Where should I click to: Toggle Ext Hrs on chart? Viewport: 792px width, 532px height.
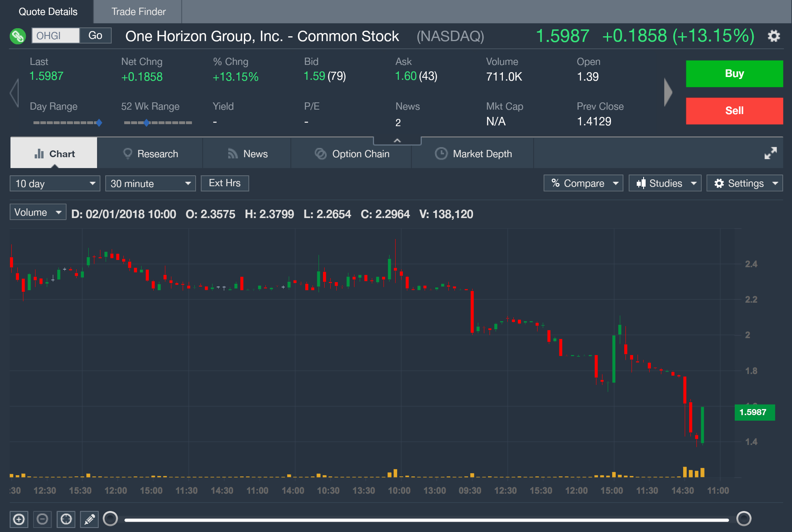[x=225, y=183]
